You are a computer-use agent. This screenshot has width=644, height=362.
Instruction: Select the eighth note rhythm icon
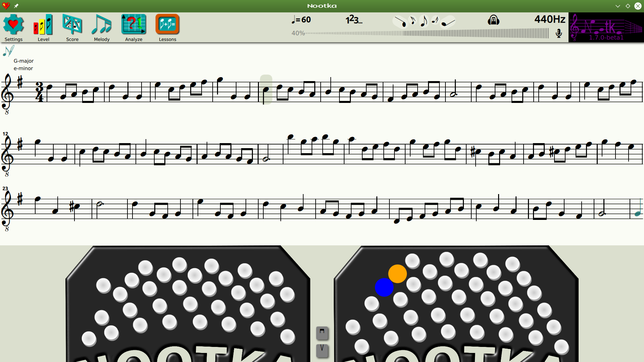424,21
